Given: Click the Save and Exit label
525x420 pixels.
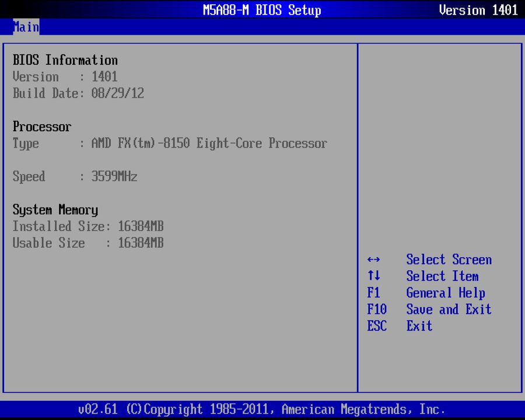Looking at the screenshot, I should tap(449, 309).
